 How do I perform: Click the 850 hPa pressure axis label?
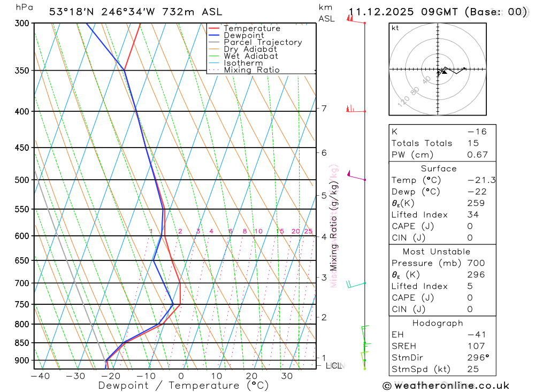[22, 342]
